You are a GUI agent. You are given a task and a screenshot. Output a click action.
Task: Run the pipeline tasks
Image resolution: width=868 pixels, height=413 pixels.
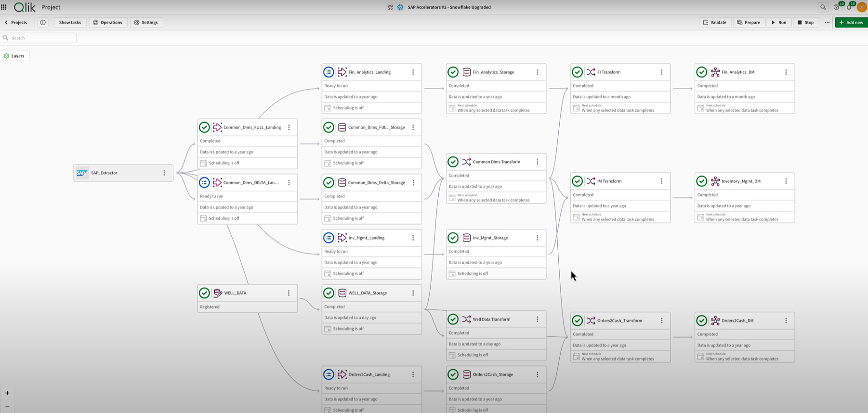click(778, 23)
